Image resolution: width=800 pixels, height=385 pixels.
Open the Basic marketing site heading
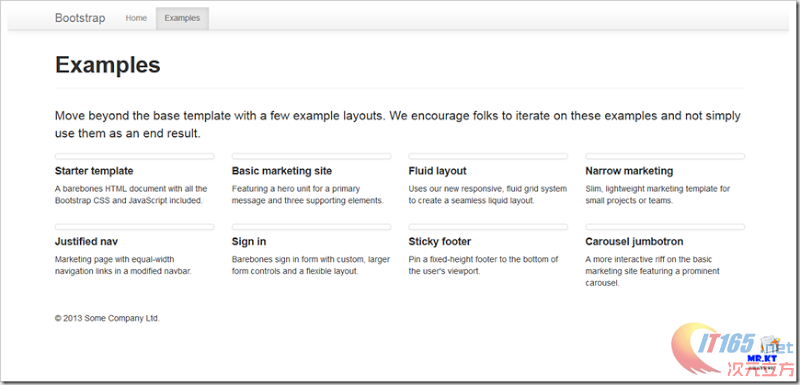(x=282, y=171)
